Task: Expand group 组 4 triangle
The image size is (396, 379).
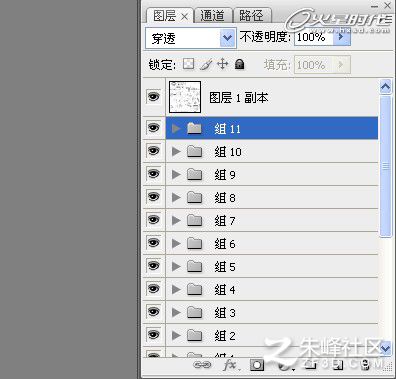Action: click(x=176, y=290)
